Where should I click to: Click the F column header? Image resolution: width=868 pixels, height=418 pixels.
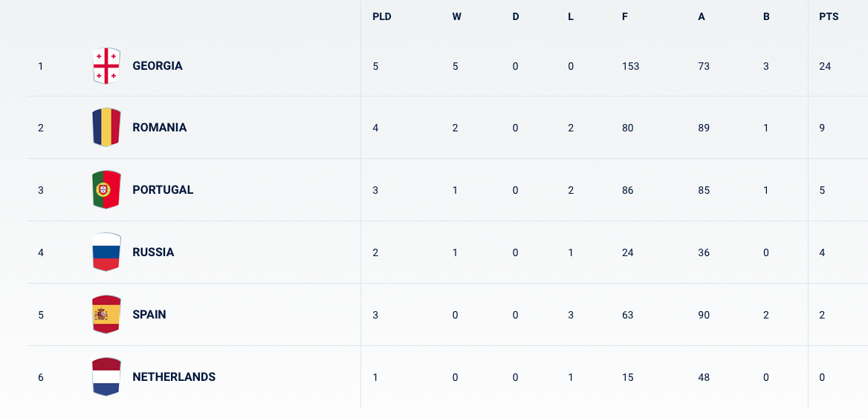[625, 16]
